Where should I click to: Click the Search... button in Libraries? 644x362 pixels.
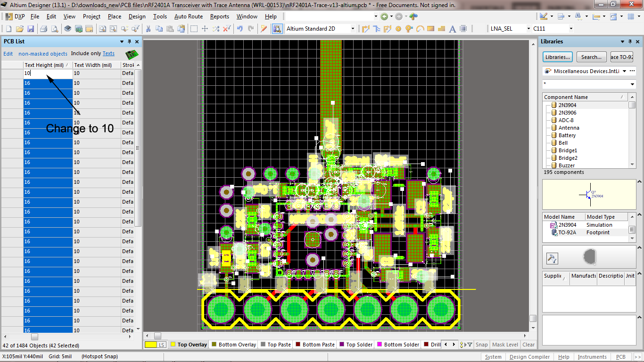[591, 57]
